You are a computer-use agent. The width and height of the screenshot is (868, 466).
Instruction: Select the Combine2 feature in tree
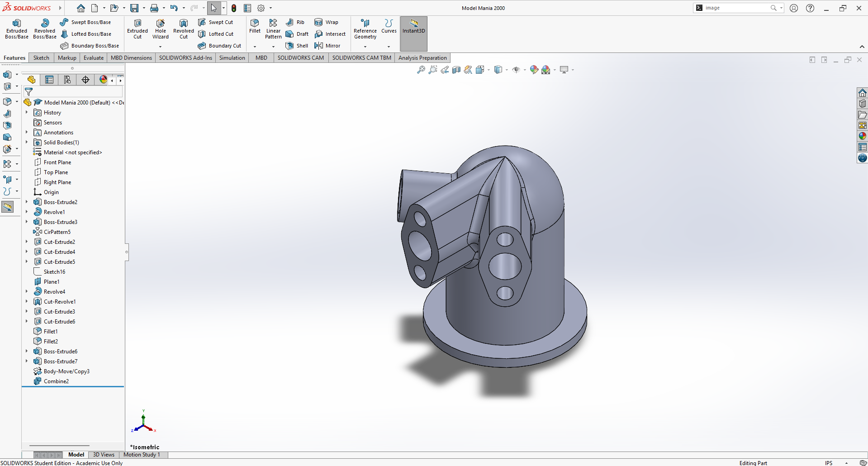tap(56, 381)
